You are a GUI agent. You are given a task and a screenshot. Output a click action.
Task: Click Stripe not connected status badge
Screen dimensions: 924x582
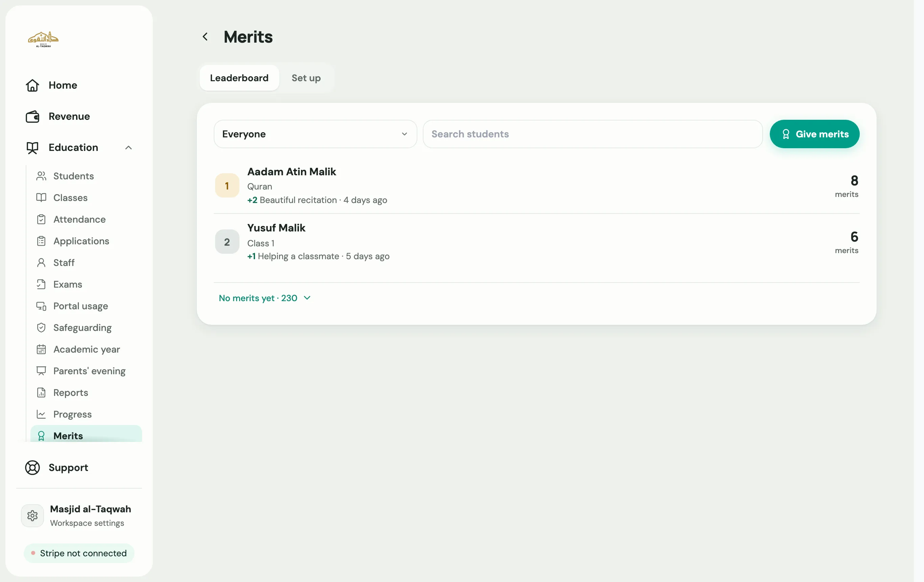(79, 553)
